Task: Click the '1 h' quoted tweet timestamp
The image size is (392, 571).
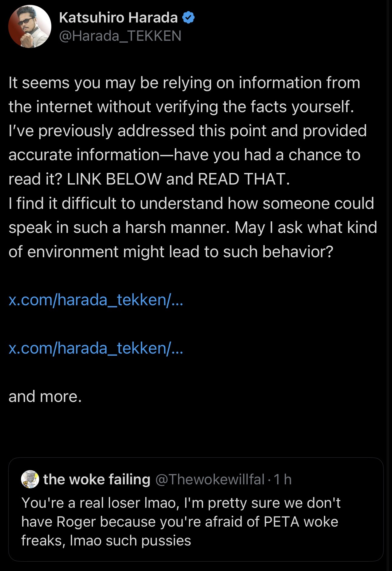Action: coord(283,479)
